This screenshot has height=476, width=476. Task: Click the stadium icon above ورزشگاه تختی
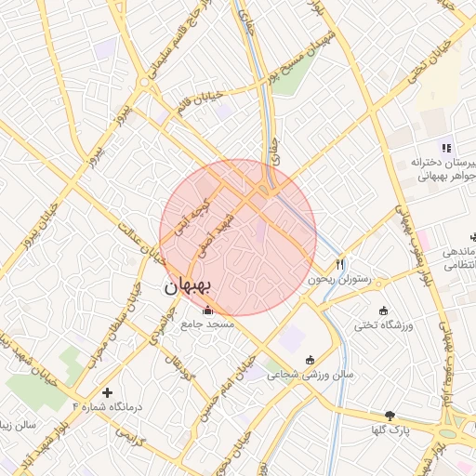click(x=384, y=311)
